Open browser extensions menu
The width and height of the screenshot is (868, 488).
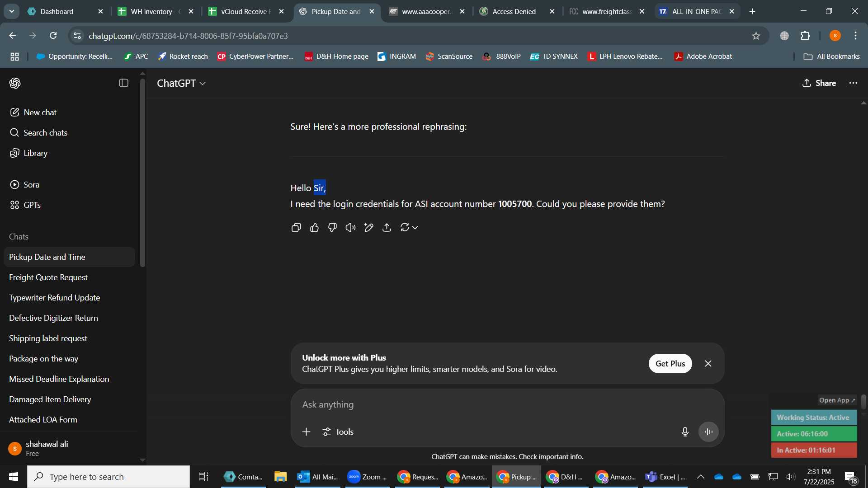point(805,36)
